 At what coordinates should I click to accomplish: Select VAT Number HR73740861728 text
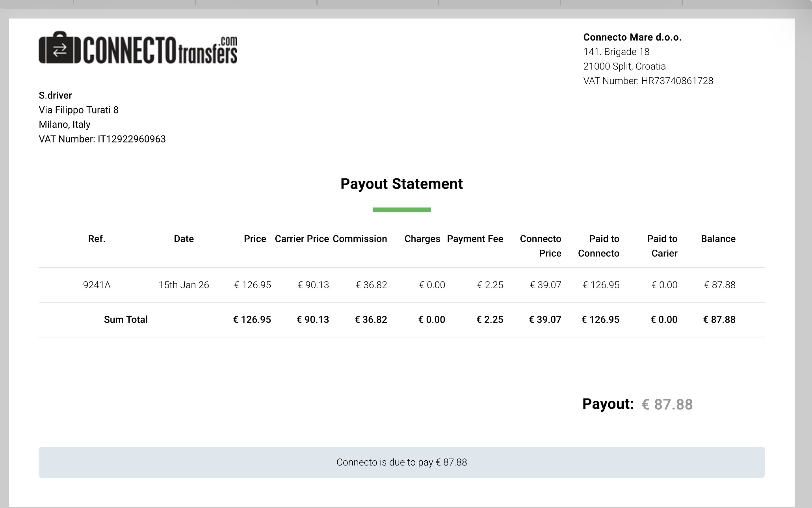tap(648, 81)
